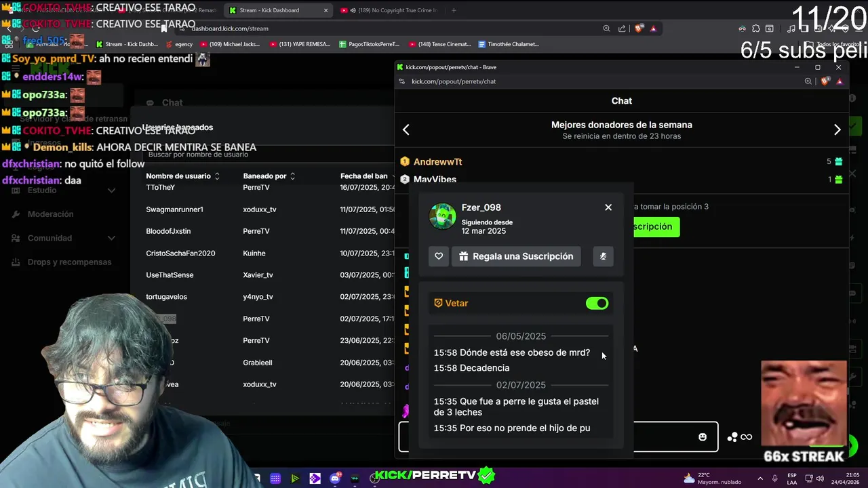This screenshot has height=488, width=868.
Task: Open Moderación in dashboard sidebar
Action: [64, 214]
